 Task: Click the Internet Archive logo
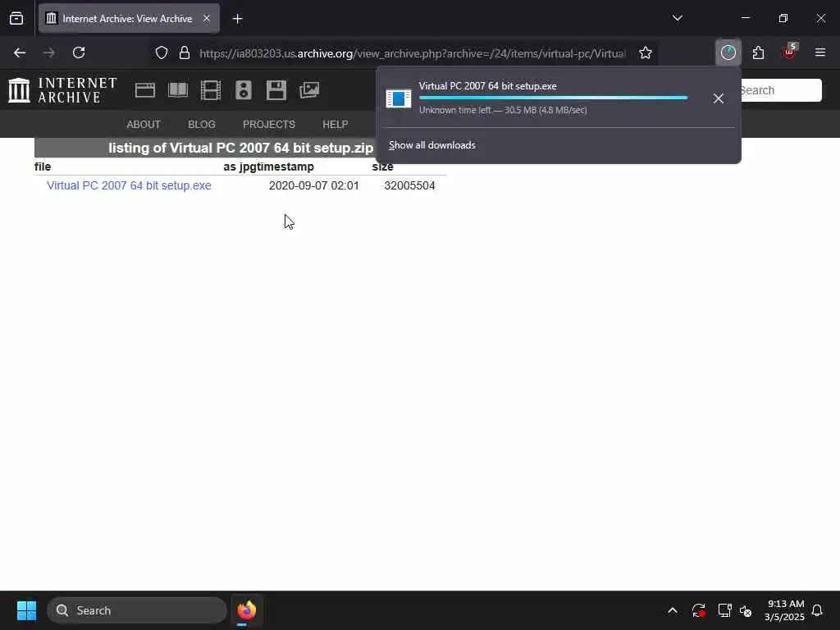point(62,90)
